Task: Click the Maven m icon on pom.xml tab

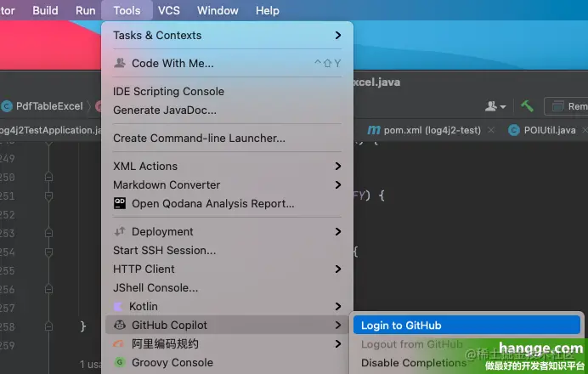Action: point(374,130)
